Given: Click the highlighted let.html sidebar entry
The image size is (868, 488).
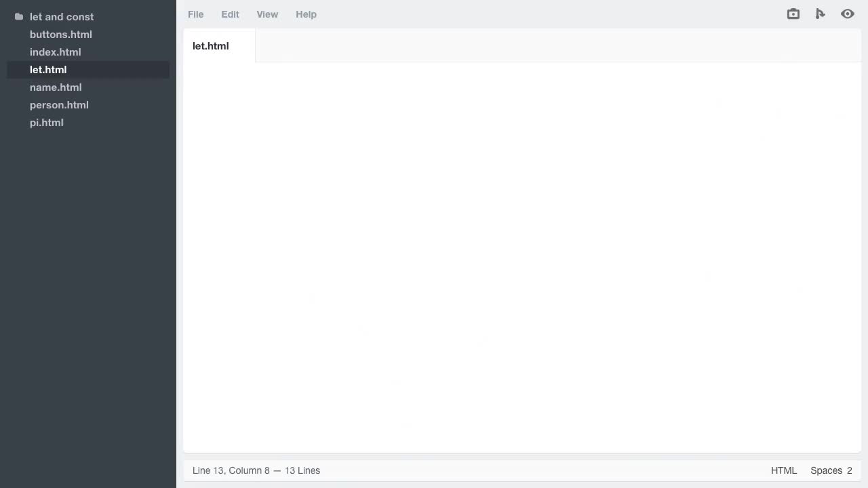Looking at the screenshot, I should (x=48, y=69).
